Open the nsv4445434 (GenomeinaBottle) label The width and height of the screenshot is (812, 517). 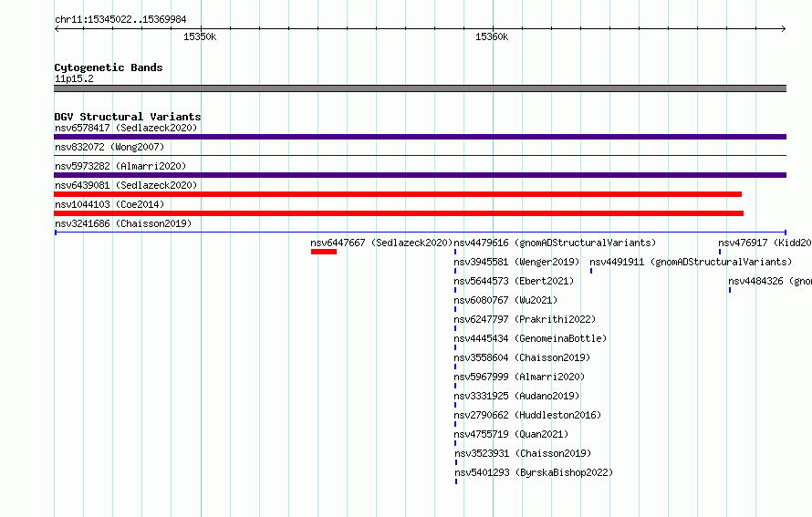pos(530,338)
